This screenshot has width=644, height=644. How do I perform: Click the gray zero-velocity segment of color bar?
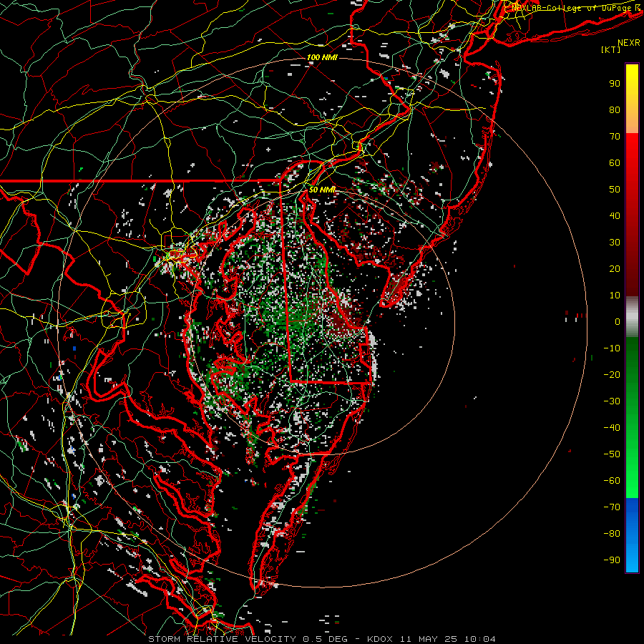[x=632, y=316]
